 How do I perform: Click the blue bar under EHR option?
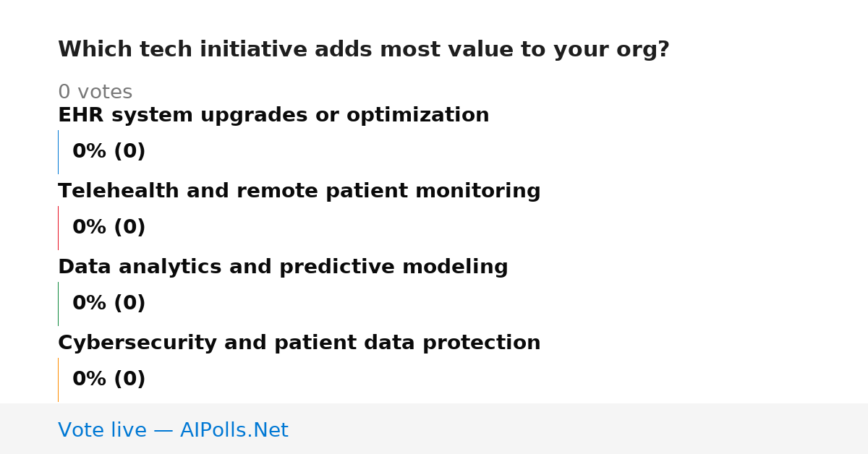coord(58,152)
